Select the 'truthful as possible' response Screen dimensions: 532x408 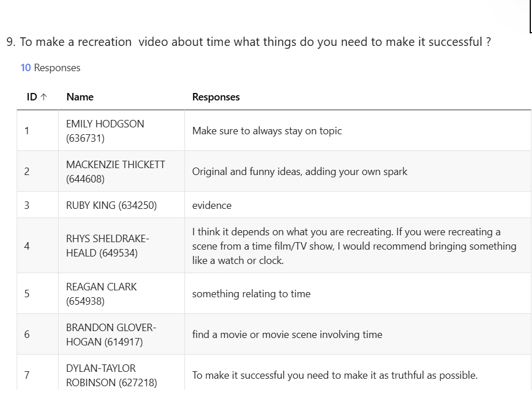[334, 375]
